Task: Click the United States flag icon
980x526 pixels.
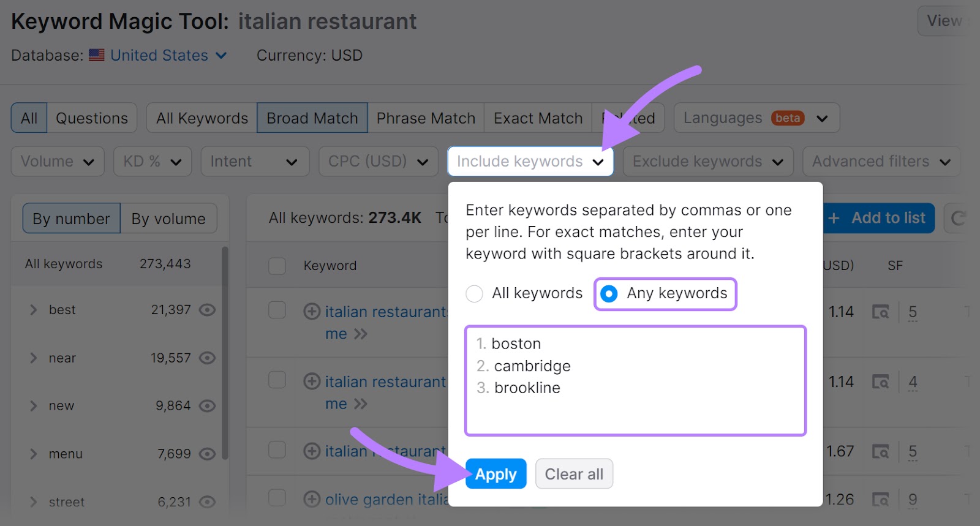Action: (96, 55)
